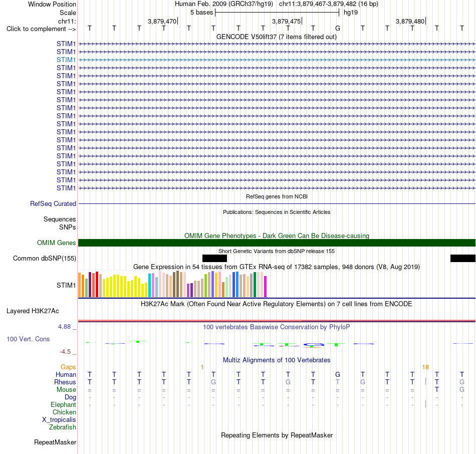Click the 'Click to complement -->' label
The height and width of the screenshot is (454, 476).
tap(41, 29)
